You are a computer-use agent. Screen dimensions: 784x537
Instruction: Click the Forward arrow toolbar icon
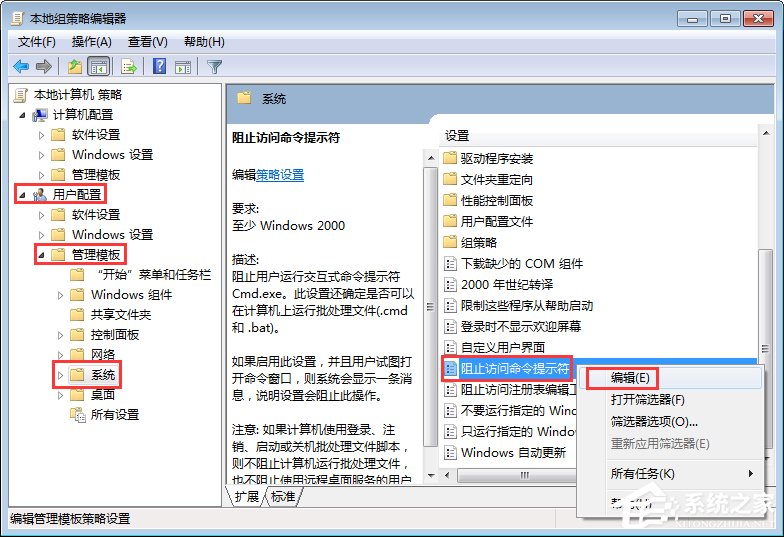tap(44, 66)
